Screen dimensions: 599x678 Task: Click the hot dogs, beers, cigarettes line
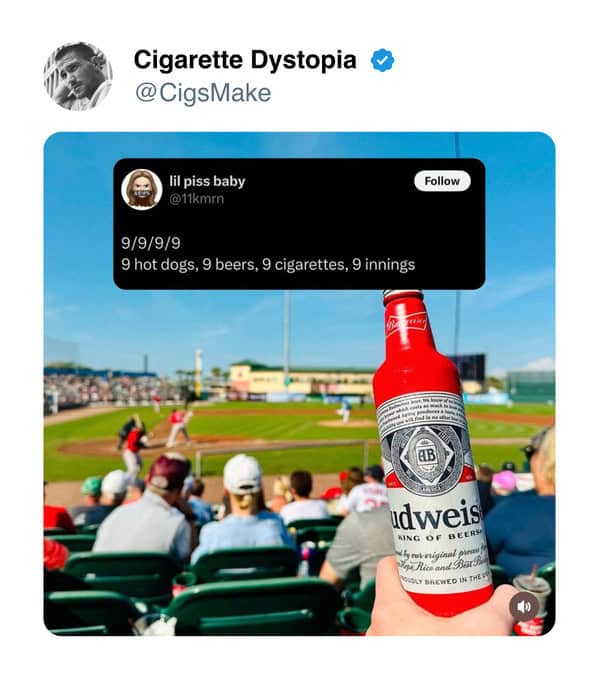pyautogui.click(x=268, y=264)
